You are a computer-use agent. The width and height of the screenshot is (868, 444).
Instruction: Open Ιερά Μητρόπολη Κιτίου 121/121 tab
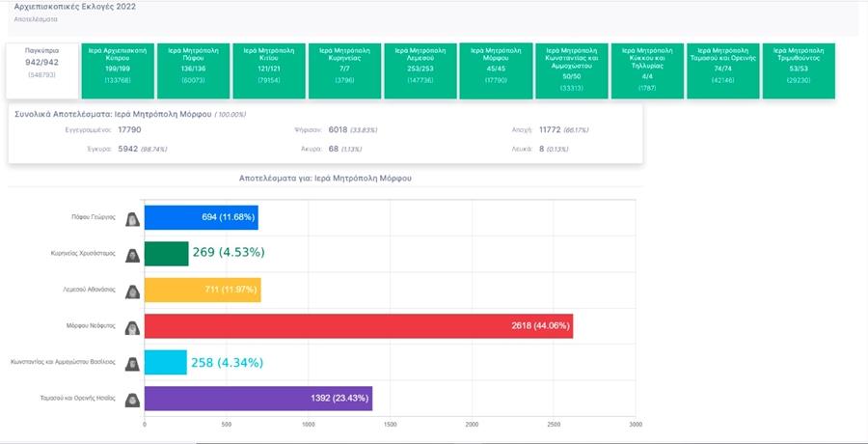tap(269, 71)
